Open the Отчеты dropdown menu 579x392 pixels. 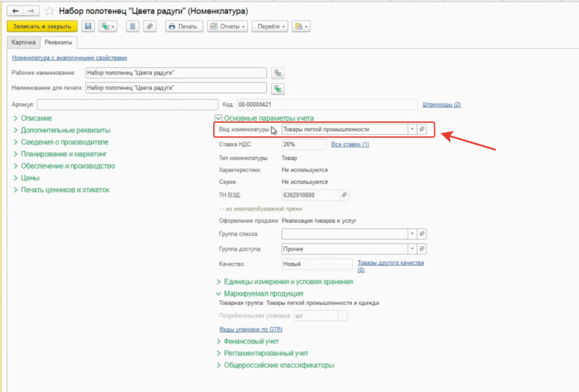coord(227,27)
